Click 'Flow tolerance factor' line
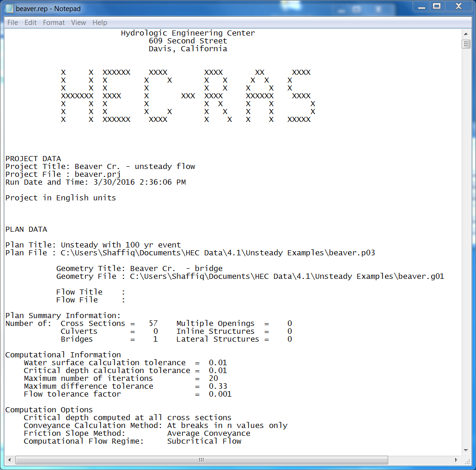Viewport: 476px width, 470px height. (x=128, y=394)
